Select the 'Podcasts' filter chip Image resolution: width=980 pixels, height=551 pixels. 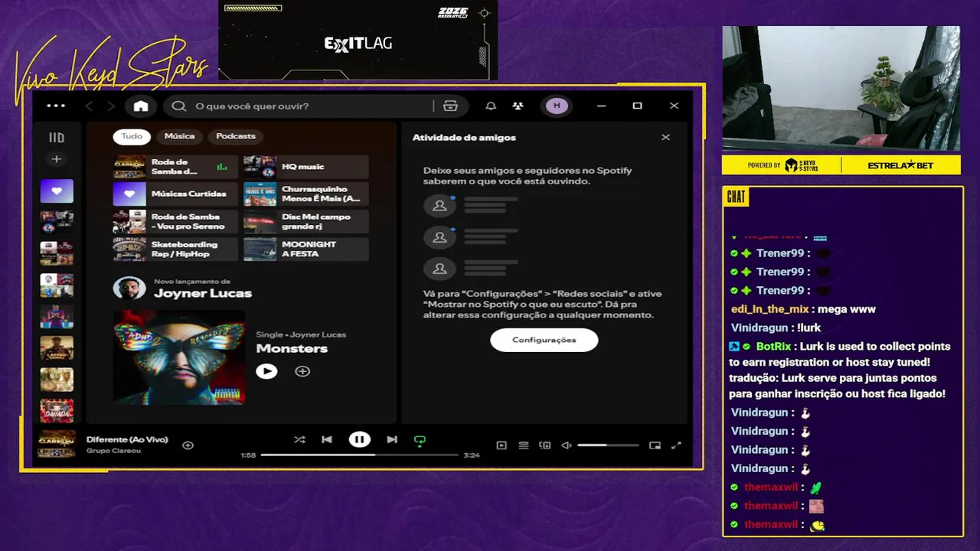pos(236,136)
